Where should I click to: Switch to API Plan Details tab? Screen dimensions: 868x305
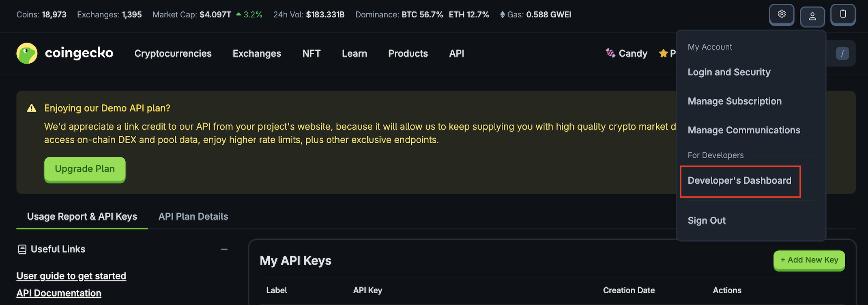point(193,217)
